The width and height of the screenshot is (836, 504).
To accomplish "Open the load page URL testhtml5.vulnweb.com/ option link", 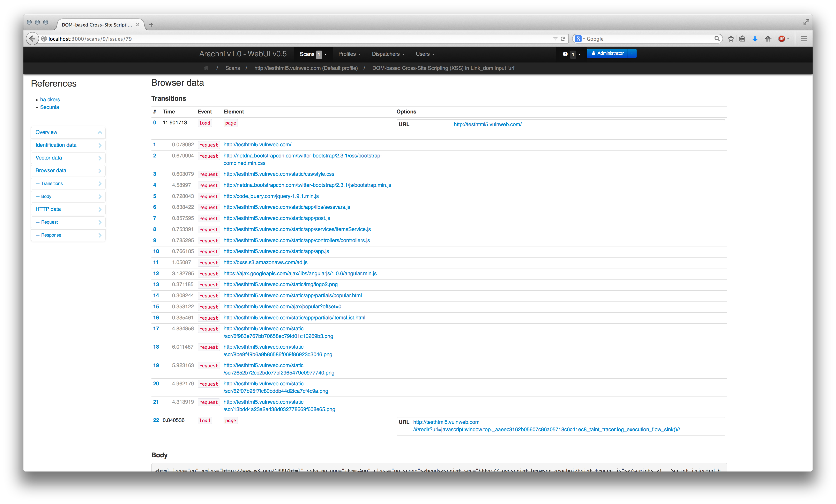I will [487, 124].
